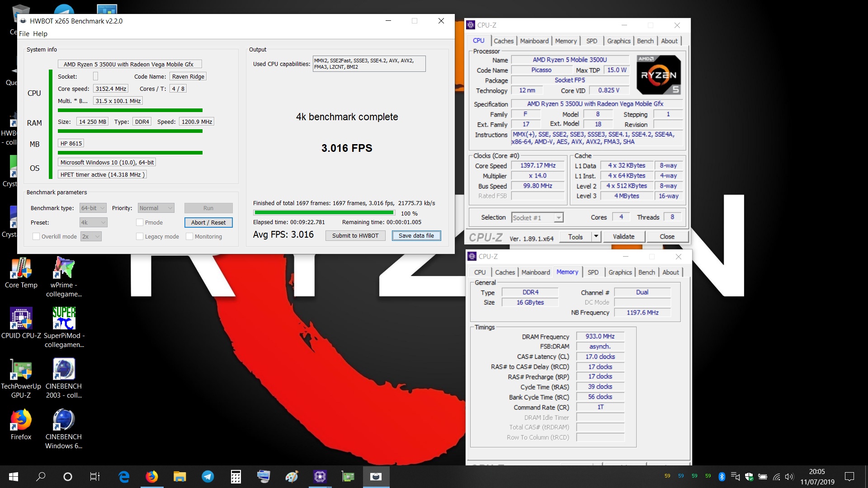Launch Microsoft Edge from taskbar
The image size is (868, 488).
(x=123, y=477)
